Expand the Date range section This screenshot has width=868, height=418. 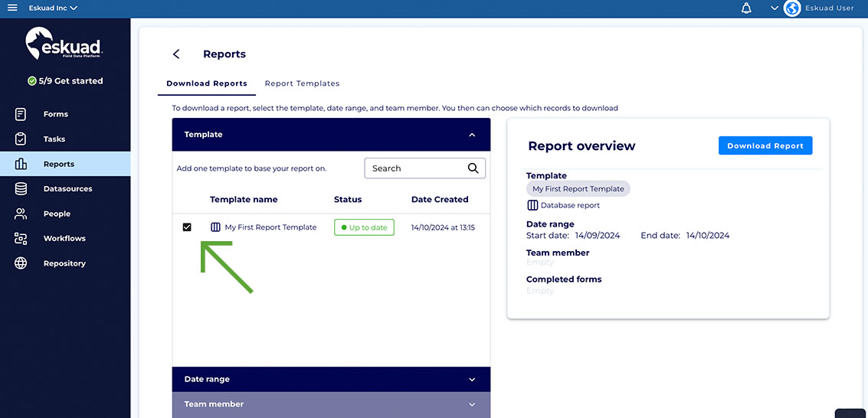[x=472, y=380]
